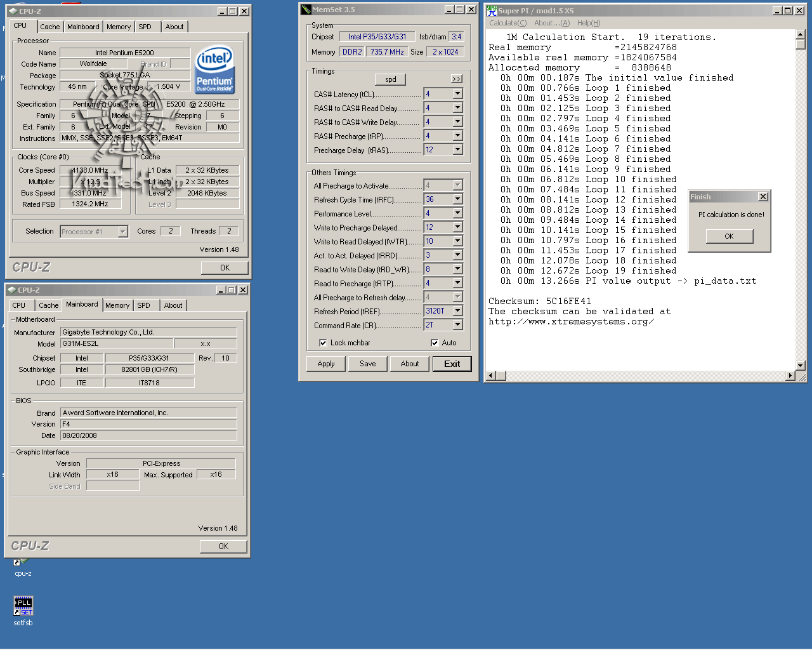
Task: Click the >> expand button in MemSet Timings
Action: coord(457,79)
